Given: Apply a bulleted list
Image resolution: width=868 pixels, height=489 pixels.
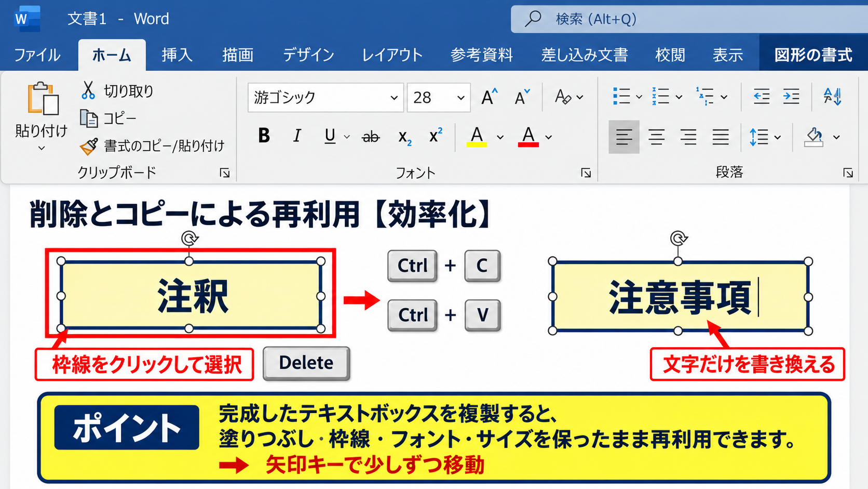Looking at the screenshot, I should 621,97.
